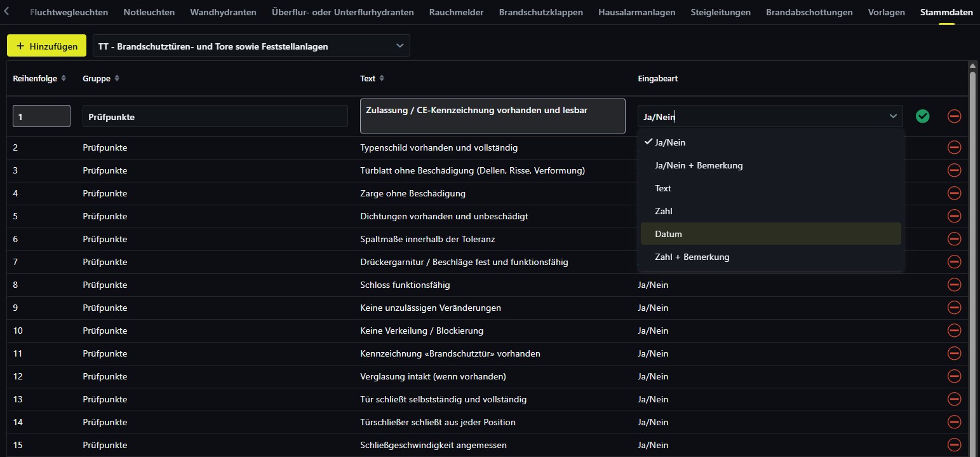Viewport: 980px width, 457px height.
Task: Select text Schloss funktionsfähig
Action: (405, 285)
